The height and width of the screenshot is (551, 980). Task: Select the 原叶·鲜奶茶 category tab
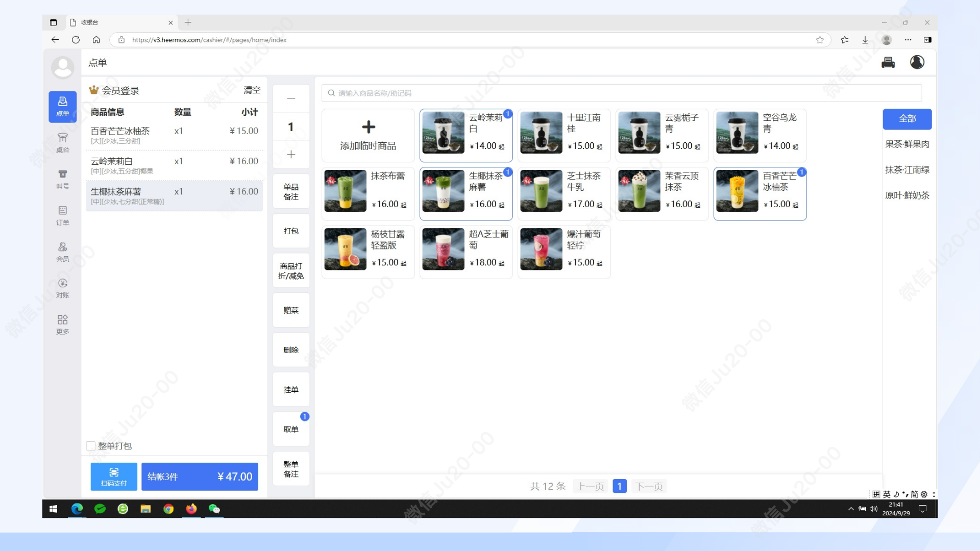click(x=907, y=195)
